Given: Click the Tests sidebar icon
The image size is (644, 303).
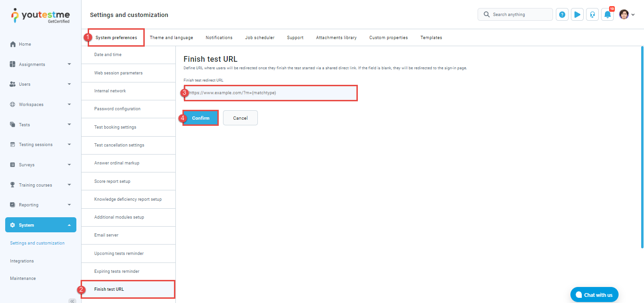Looking at the screenshot, I should (13, 125).
